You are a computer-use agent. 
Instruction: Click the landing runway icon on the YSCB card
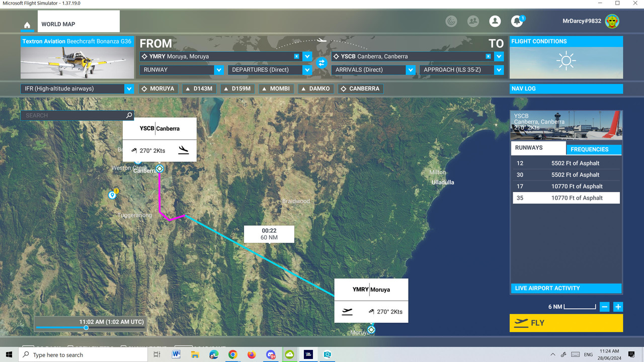coord(184,150)
